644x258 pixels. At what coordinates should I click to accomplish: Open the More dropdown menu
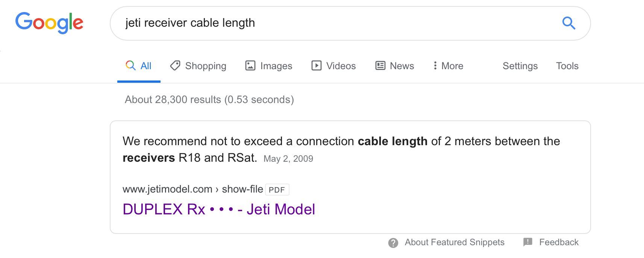[x=448, y=66]
